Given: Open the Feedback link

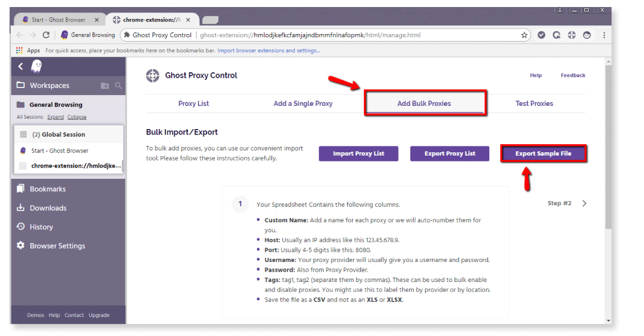Looking at the screenshot, I should pos(573,76).
